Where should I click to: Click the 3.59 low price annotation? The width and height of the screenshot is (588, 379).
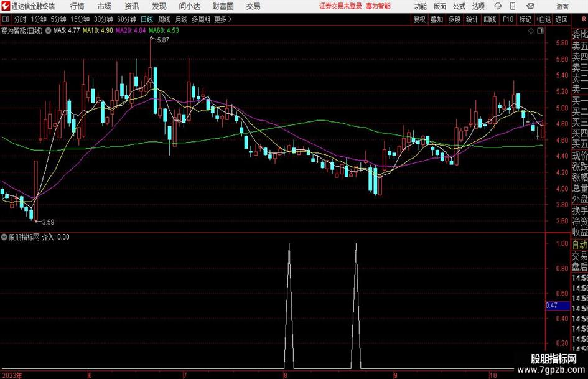48,222
